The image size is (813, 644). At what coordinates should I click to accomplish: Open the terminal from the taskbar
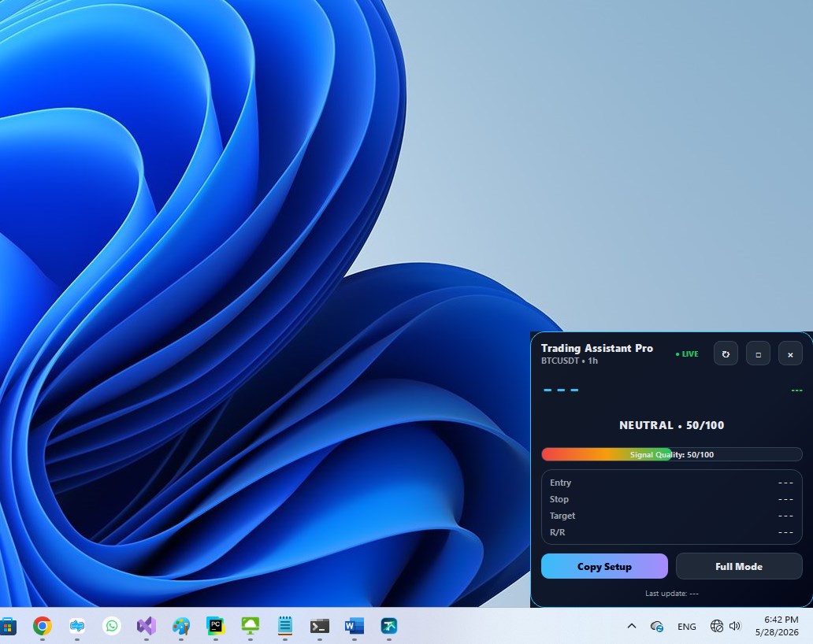click(319, 626)
